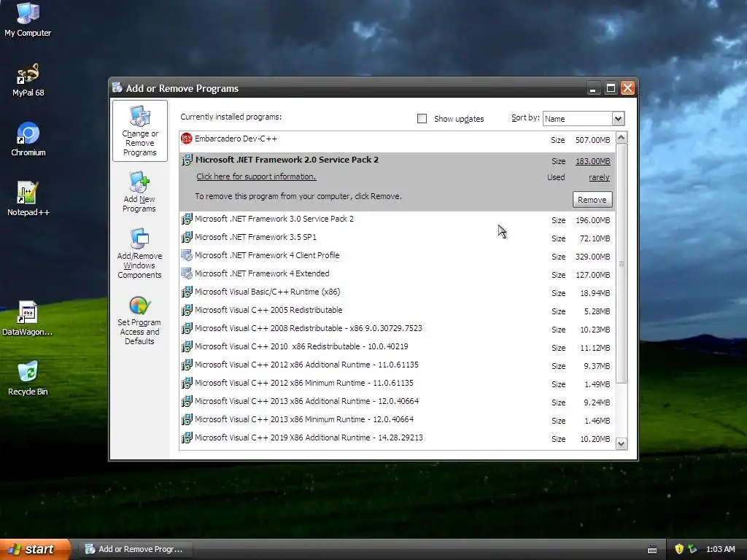The image size is (747, 560).
Task: Click the Visual C++ 2010 x86 Redistributable icon
Action: (186, 346)
